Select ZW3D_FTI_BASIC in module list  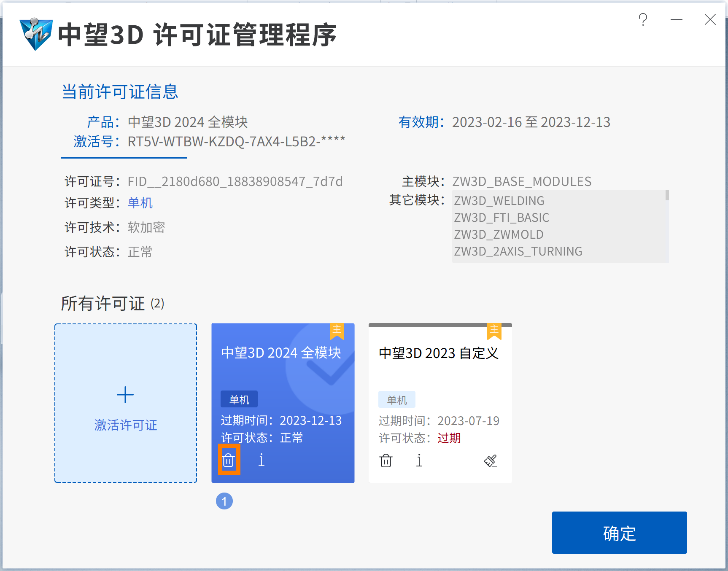tap(502, 218)
